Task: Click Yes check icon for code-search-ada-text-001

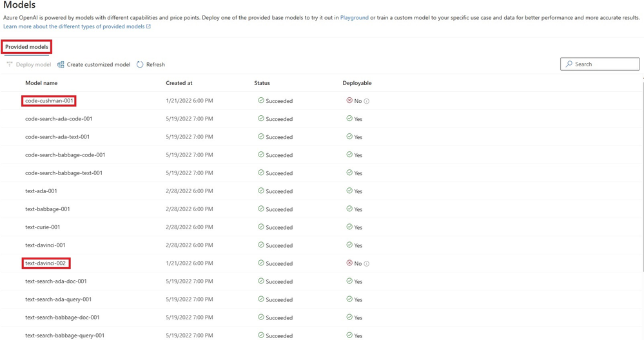Action: [x=349, y=136]
